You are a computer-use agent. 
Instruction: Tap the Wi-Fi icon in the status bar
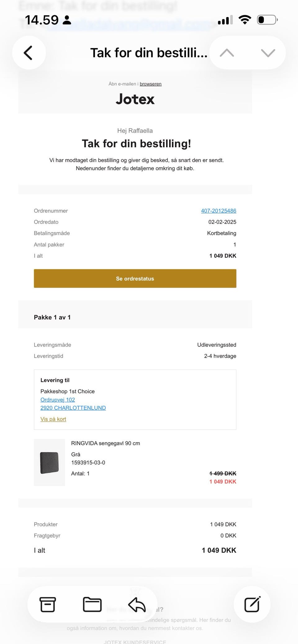[245, 19]
